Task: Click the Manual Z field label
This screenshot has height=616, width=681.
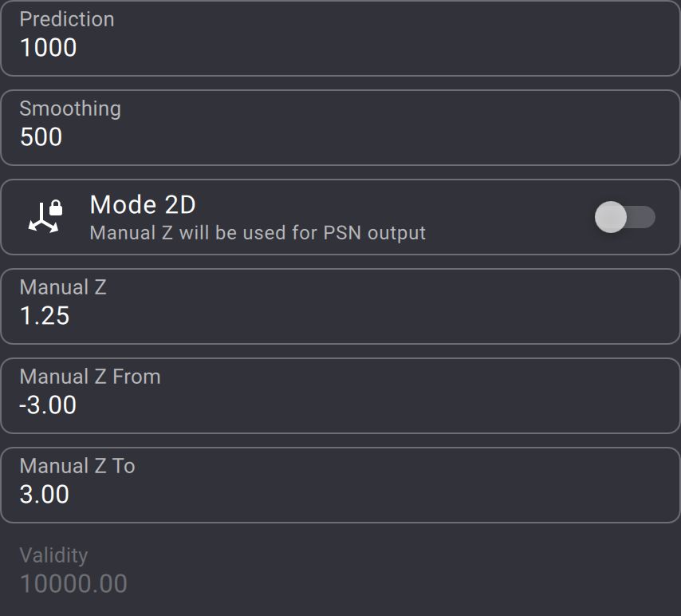Action: pyautogui.click(x=63, y=287)
